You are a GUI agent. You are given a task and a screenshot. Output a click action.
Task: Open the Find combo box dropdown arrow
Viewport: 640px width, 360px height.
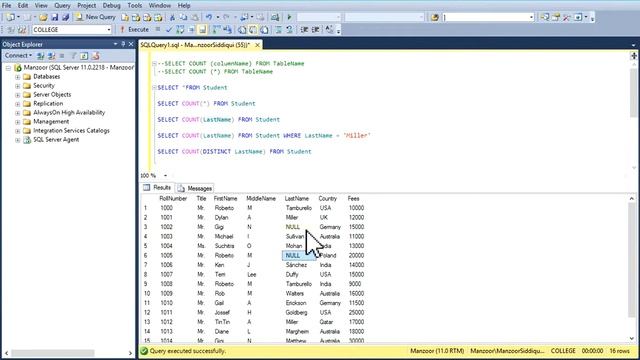(531, 17)
